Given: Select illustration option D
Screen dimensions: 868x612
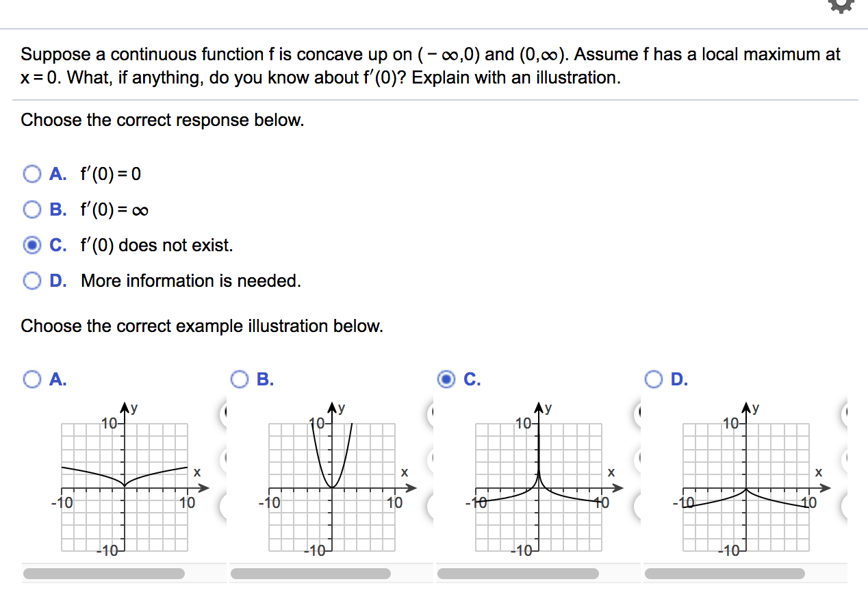Looking at the screenshot, I should 654,379.
